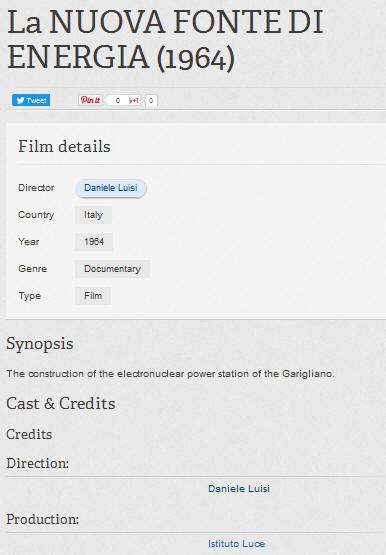Click the Film details heading
The image size is (386, 555).
coord(64,146)
